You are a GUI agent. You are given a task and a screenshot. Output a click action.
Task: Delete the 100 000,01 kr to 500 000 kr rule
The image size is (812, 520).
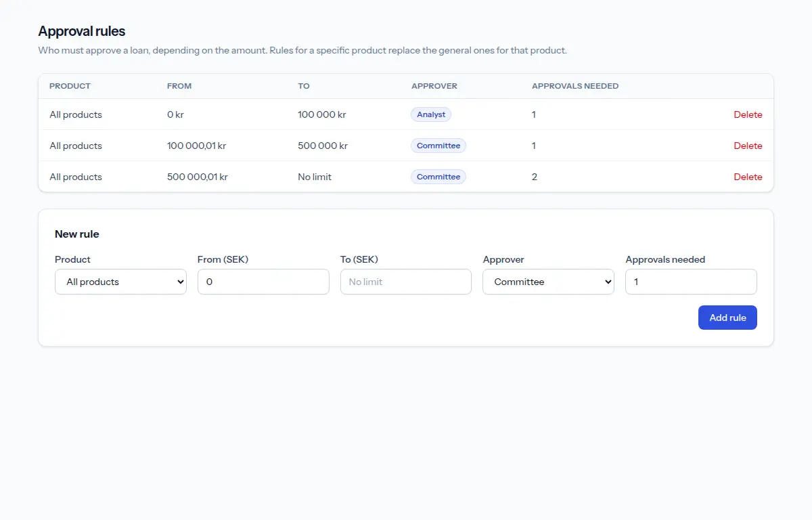coord(748,146)
